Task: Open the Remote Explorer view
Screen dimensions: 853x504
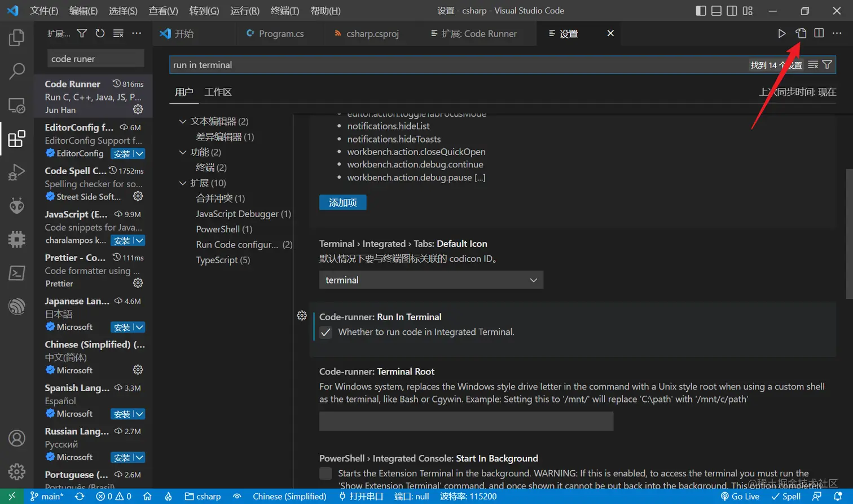Action: click(17, 105)
